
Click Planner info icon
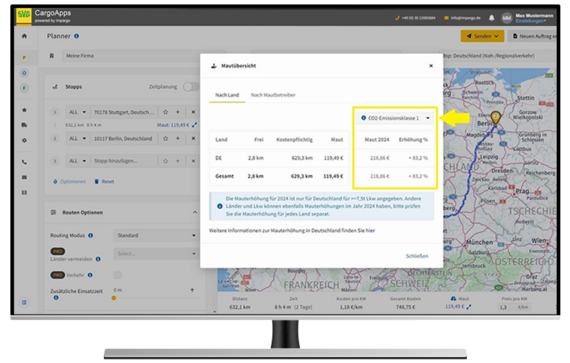76,36
